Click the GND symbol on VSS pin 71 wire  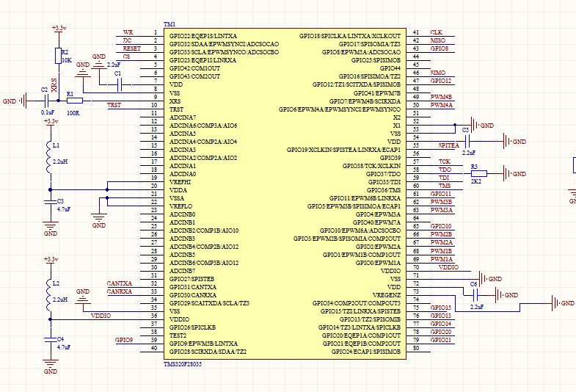point(490,279)
